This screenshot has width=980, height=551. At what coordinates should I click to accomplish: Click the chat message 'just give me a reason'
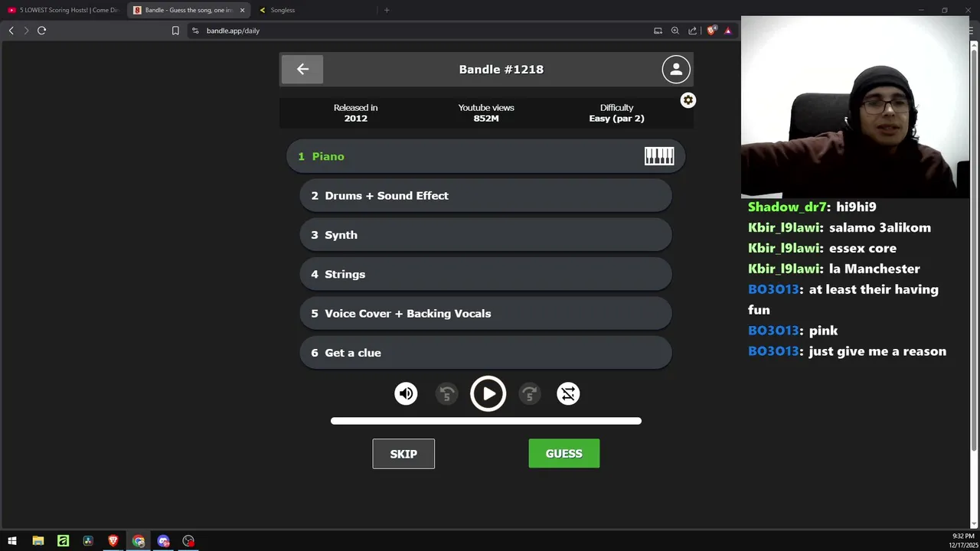[877, 351]
